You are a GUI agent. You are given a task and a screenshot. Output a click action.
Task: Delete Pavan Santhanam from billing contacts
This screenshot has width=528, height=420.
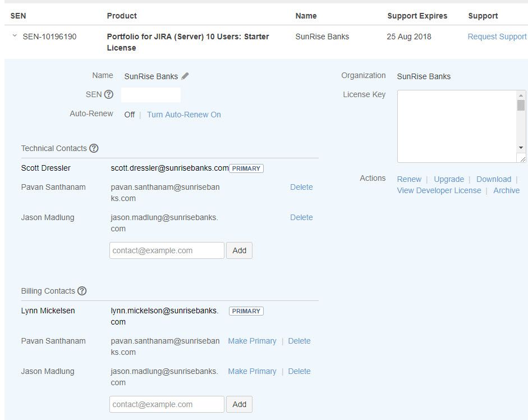coord(300,341)
